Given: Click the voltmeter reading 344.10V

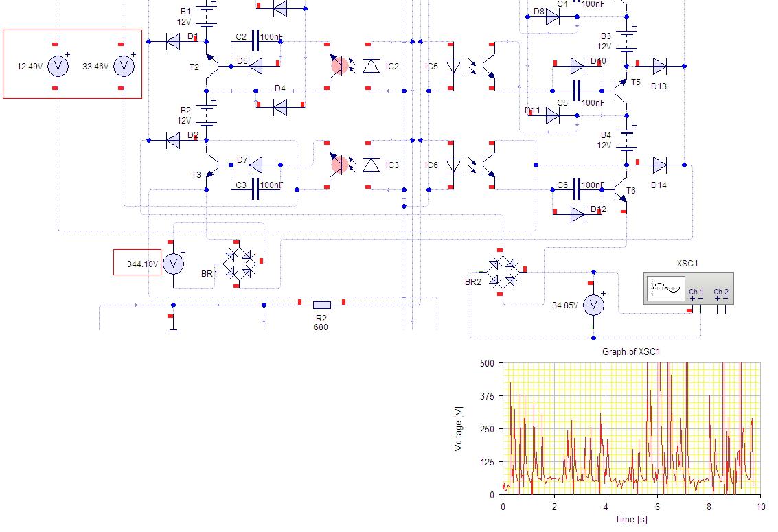Looking at the screenshot, I should (173, 264).
